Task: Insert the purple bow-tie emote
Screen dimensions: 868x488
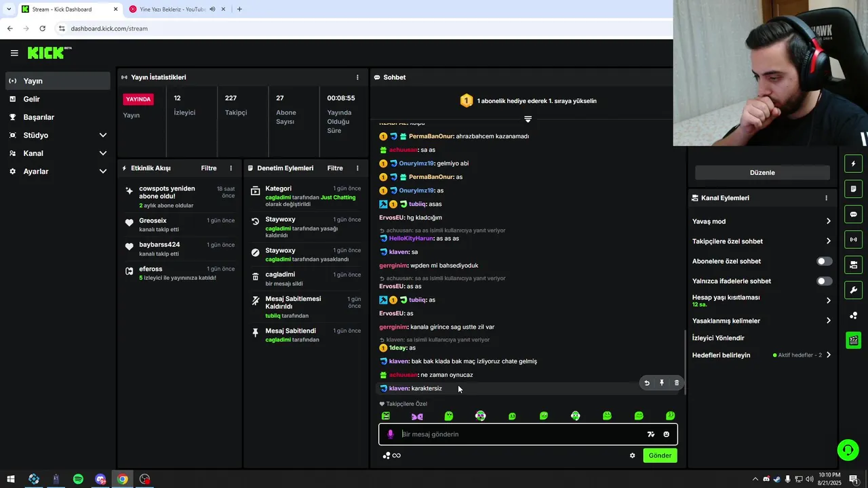Action: (417, 416)
